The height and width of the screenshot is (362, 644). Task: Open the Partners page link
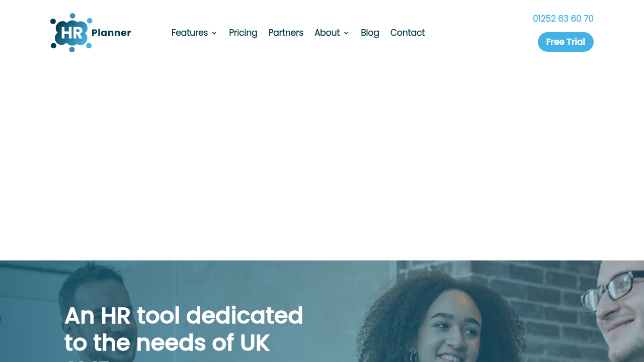[286, 33]
